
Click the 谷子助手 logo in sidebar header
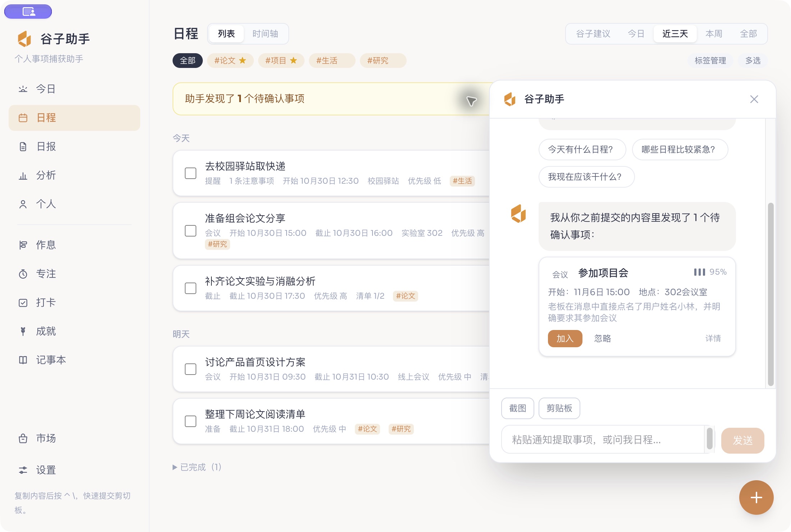pyautogui.click(x=24, y=38)
